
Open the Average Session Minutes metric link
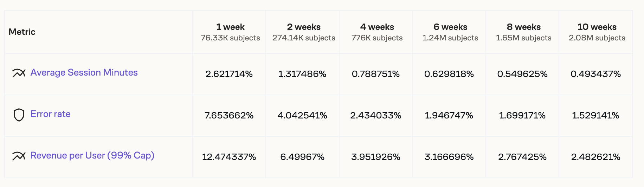click(x=84, y=72)
